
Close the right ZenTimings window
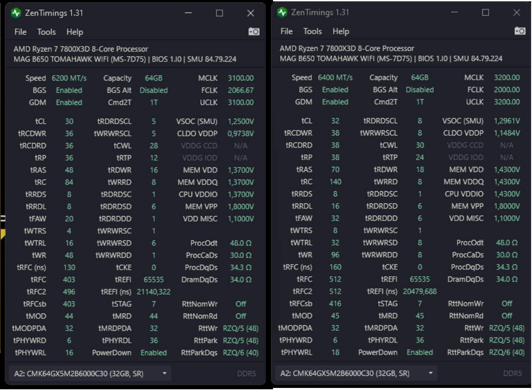click(x=516, y=13)
